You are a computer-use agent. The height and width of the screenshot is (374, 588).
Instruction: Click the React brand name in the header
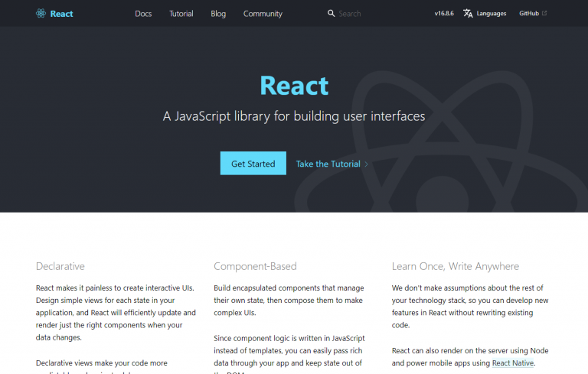coord(62,14)
